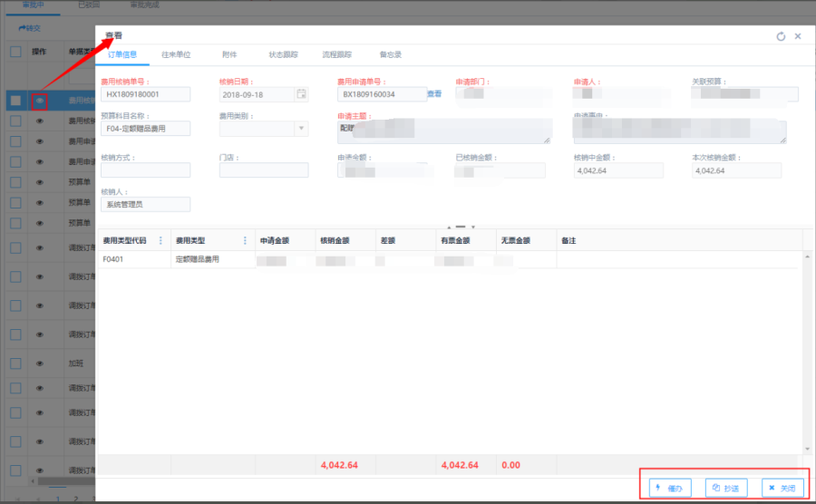Click the refresh icon in dialog header

click(781, 36)
